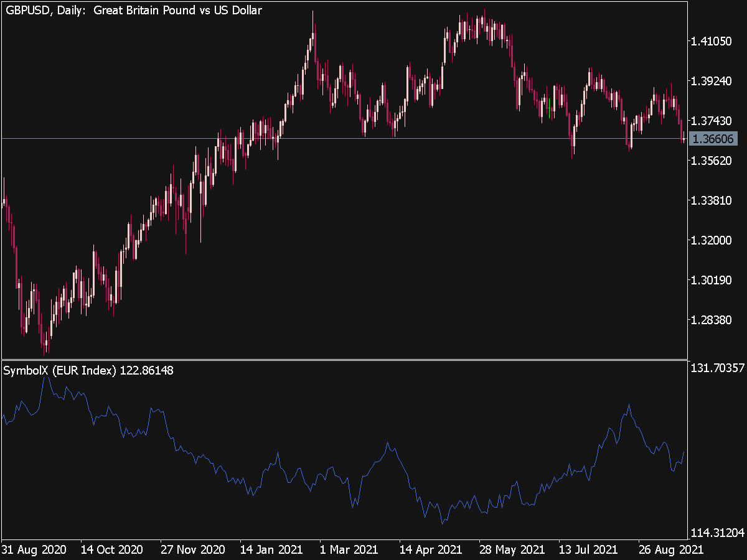This screenshot has width=747, height=560.
Task: Select the SymbolX (EUR Index) indicator label
Action: (x=89, y=370)
